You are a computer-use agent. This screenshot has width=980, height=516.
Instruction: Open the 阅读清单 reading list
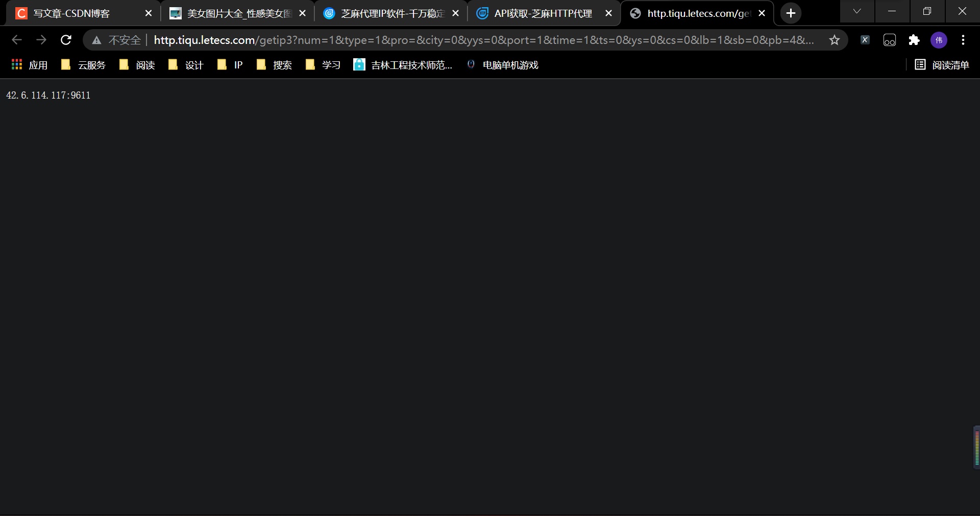pyautogui.click(x=942, y=65)
